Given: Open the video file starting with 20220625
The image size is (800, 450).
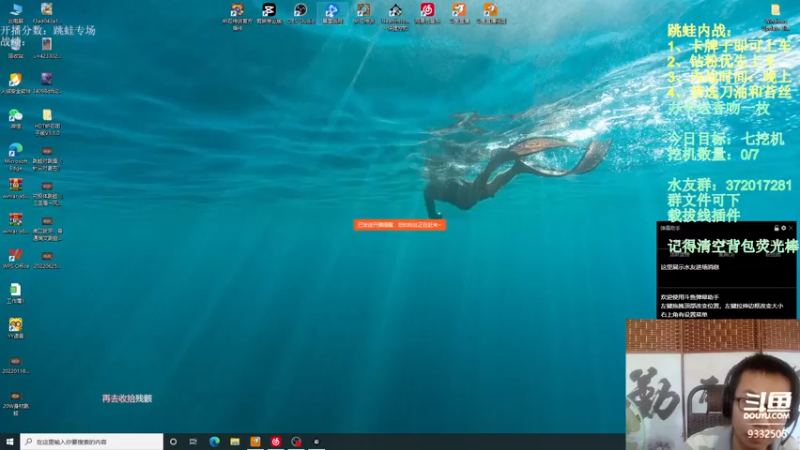Looking at the screenshot, I should click(x=47, y=257).
